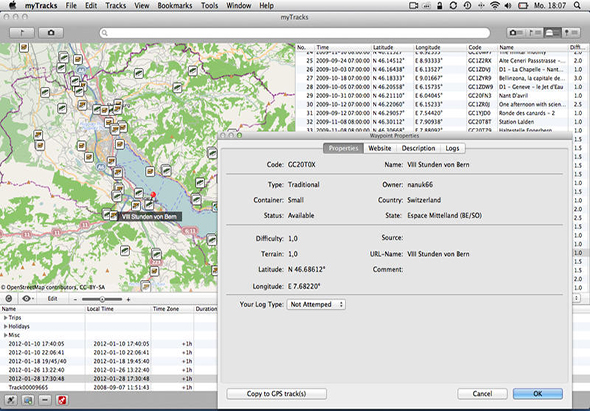Toggle the photo list view segment
The width and height of the screenshot is (590, 411).
tap(515, 33)
